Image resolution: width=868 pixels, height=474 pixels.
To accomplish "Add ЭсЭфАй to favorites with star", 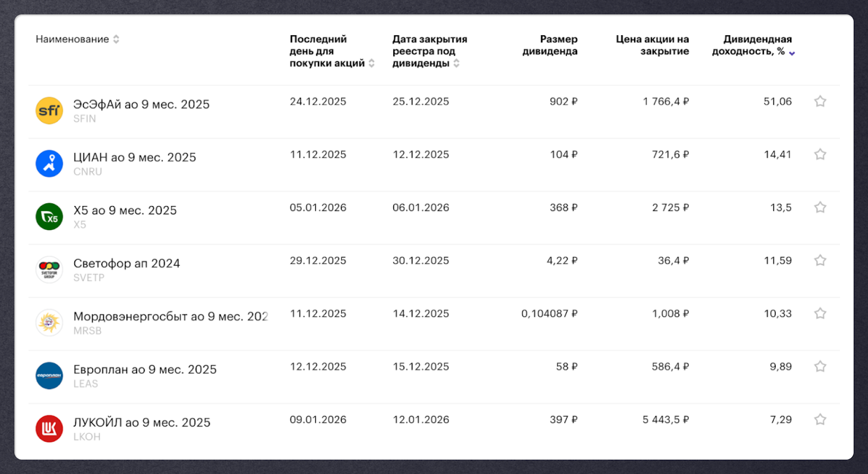I will [x=820, y=101].
